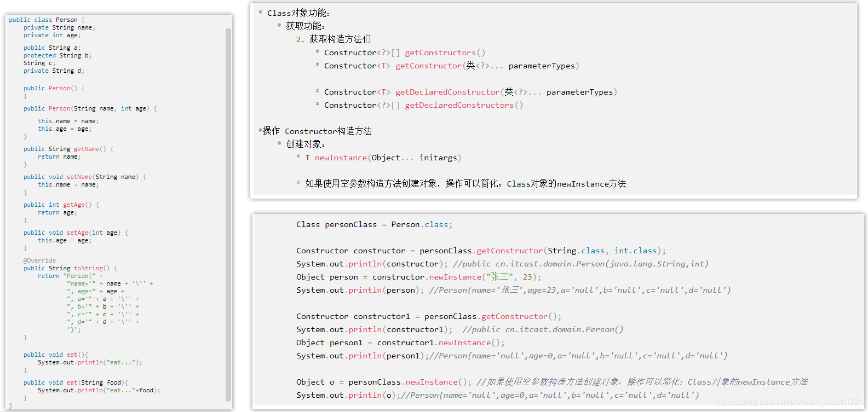868x412 pixels.
Task: Click the scrollbar in the Person class panel
Action: (228, 214)
